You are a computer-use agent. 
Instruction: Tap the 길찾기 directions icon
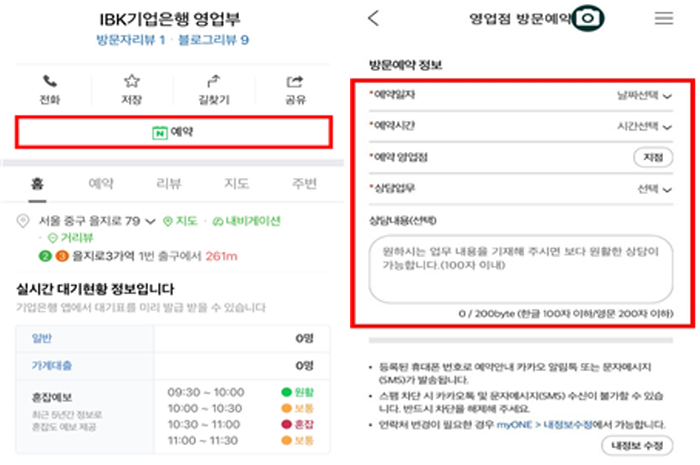point(214,81)
